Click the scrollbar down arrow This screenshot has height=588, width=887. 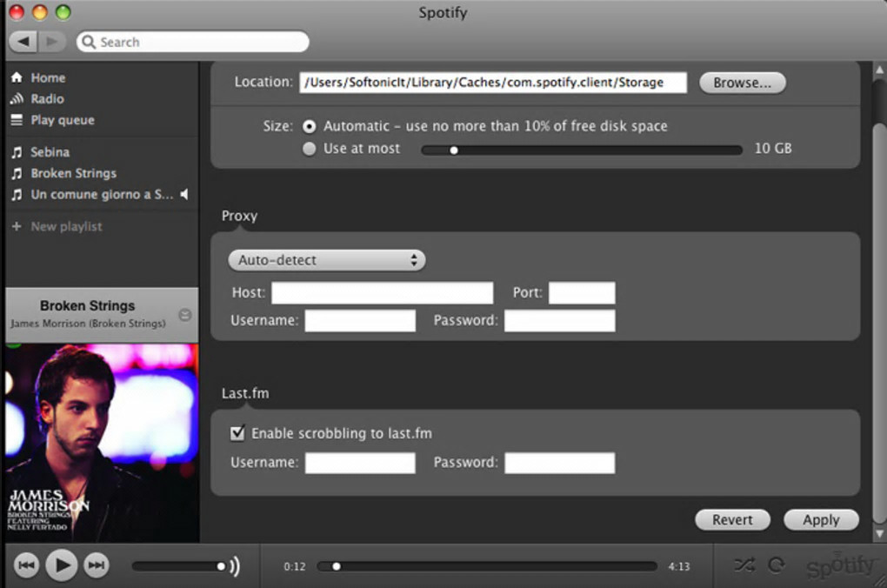(x=879, y=532)
